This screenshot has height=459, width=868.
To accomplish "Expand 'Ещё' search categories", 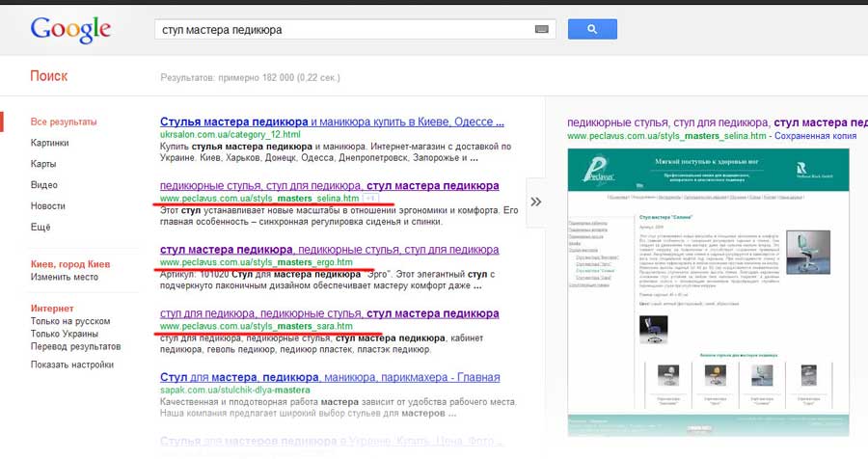I will click(x=41, y=227).
